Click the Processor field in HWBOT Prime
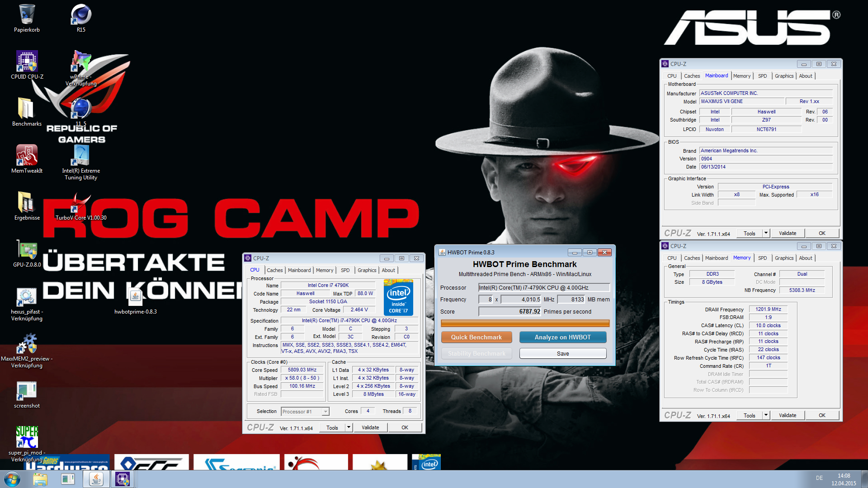 pos(544,287)
